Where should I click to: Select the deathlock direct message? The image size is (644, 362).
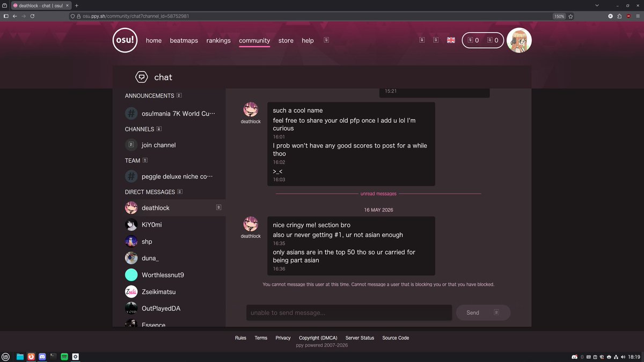[169, 208]
